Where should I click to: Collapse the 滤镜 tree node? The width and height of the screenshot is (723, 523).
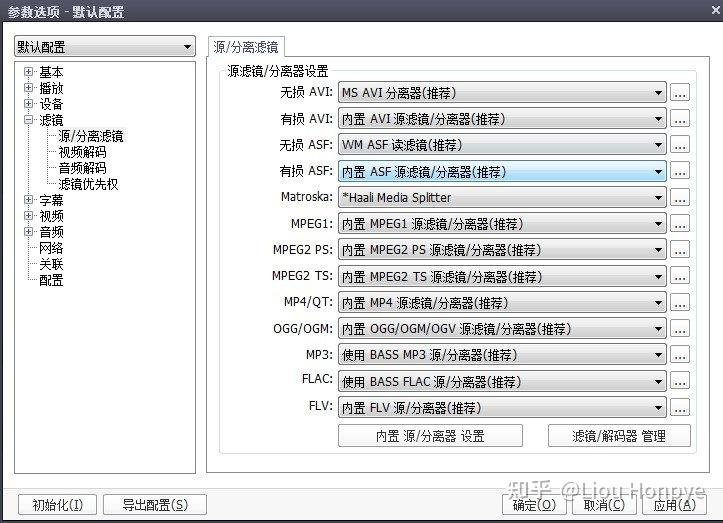pyautogui.click(x=29, y=120)
